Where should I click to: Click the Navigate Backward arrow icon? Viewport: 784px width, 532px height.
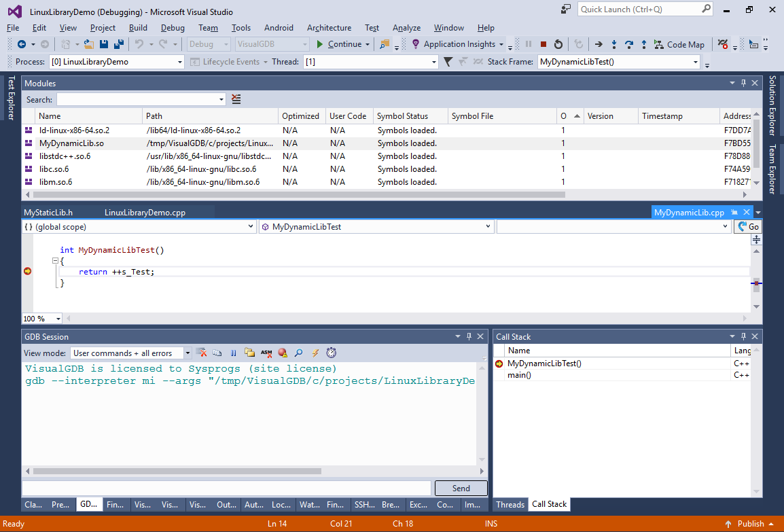coord(22,44)
